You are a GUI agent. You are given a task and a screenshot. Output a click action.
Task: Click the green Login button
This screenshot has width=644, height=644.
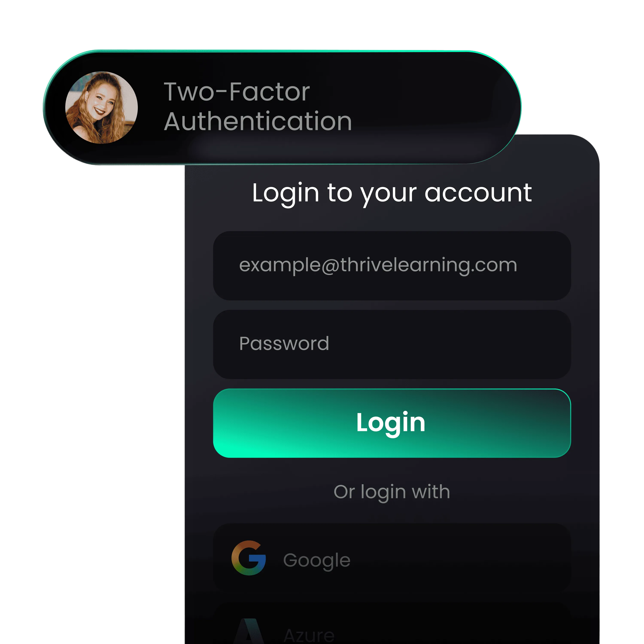tap(392, 423)
